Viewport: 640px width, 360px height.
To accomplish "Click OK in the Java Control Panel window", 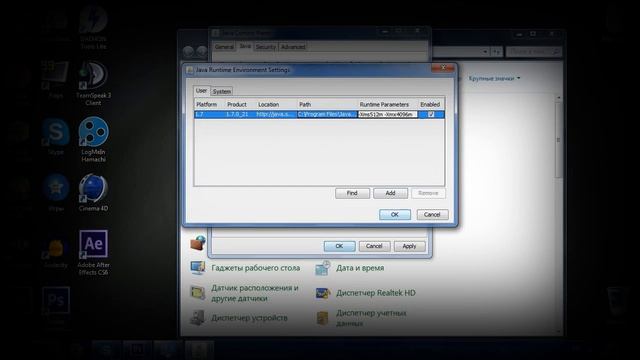I will tap(340, 246).
